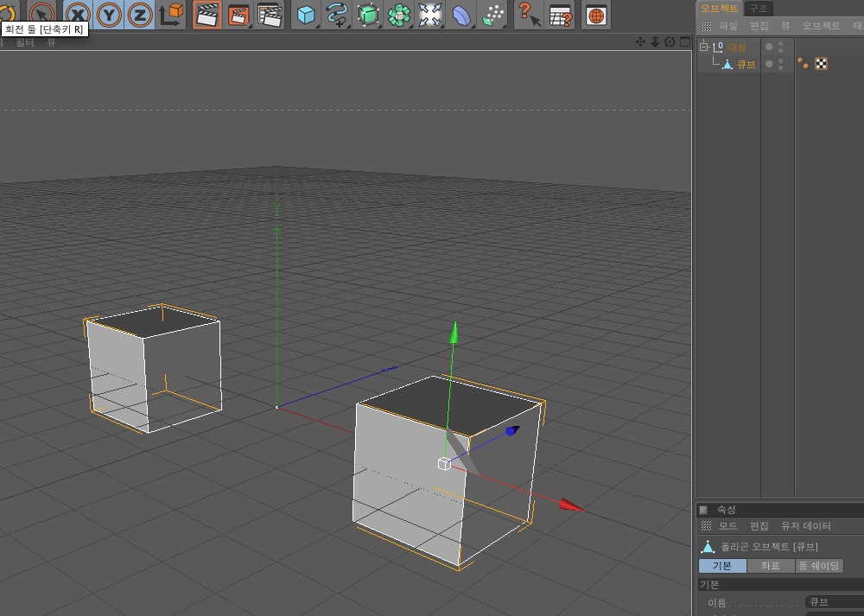Click the 폴리곤 오브젝트 [큐브] title text
864x616 pixels.
[x=769, y=547]
